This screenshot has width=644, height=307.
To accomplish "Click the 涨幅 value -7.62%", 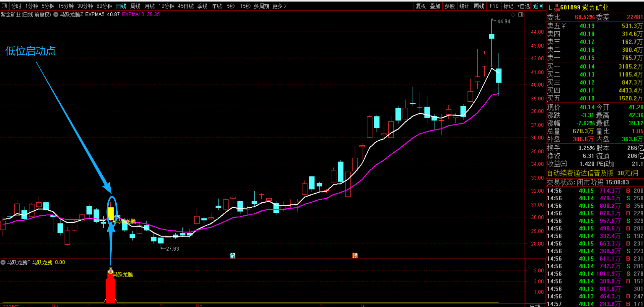I will tap(585, 123).
